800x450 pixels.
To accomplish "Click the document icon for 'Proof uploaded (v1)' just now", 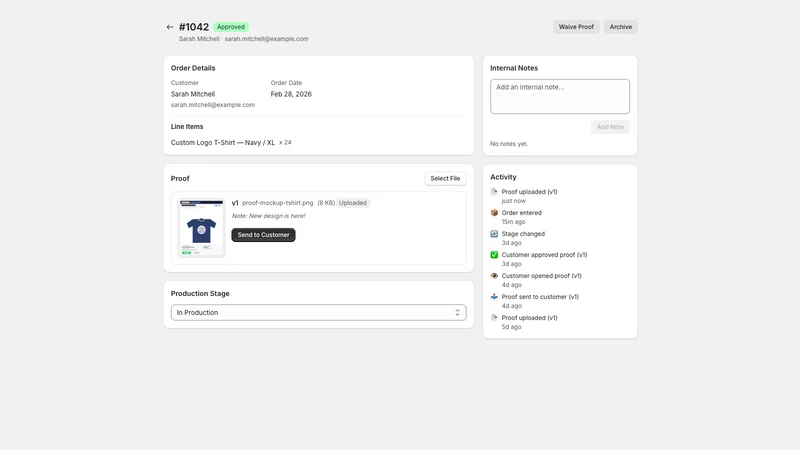I will click(494, 192).
